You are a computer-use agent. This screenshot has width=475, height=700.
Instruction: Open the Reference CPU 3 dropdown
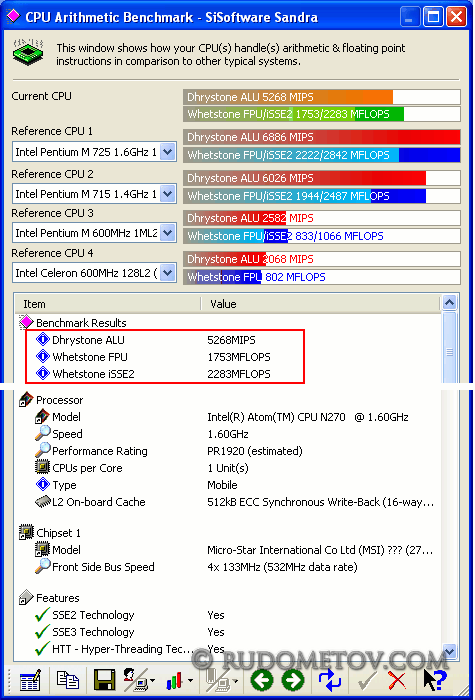(x=167, y=233)
